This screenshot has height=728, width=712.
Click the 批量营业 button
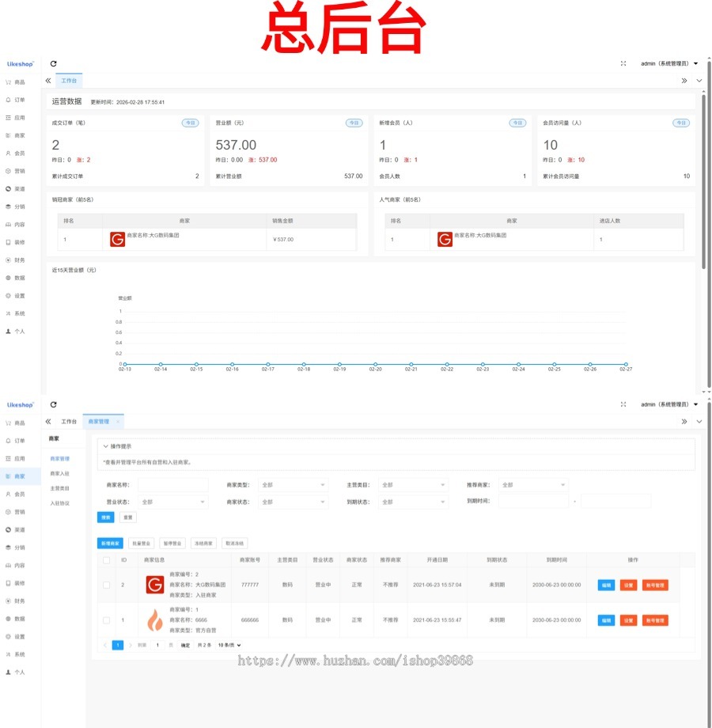(x=141, y=543)
